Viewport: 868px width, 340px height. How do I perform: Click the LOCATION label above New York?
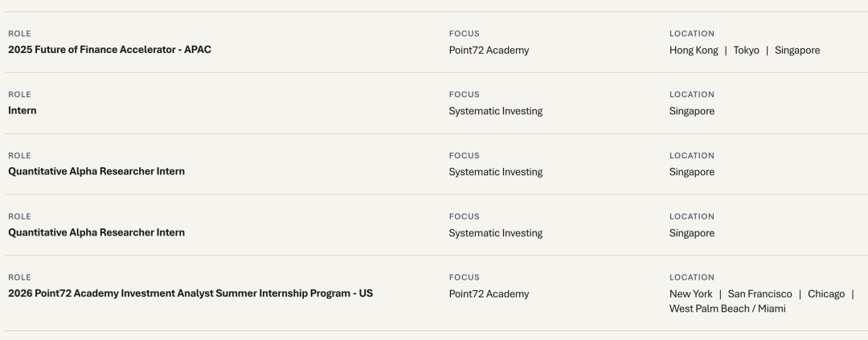[x=692, y=277]
